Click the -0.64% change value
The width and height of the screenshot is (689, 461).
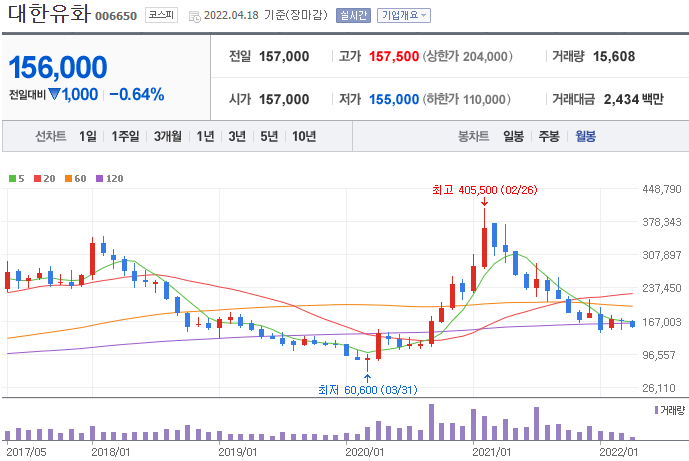[137, 94]
